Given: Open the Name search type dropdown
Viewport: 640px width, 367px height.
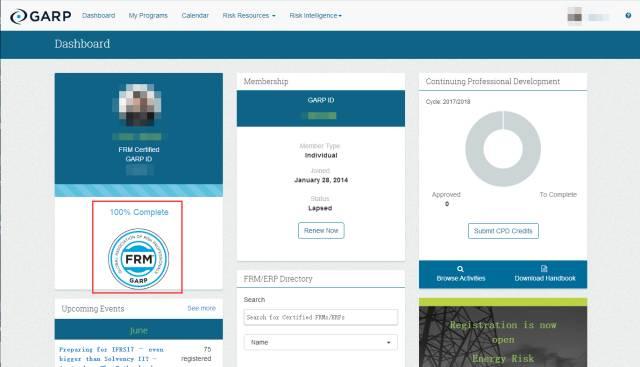Looking at the screenshot, I should (x=320, y=342).
